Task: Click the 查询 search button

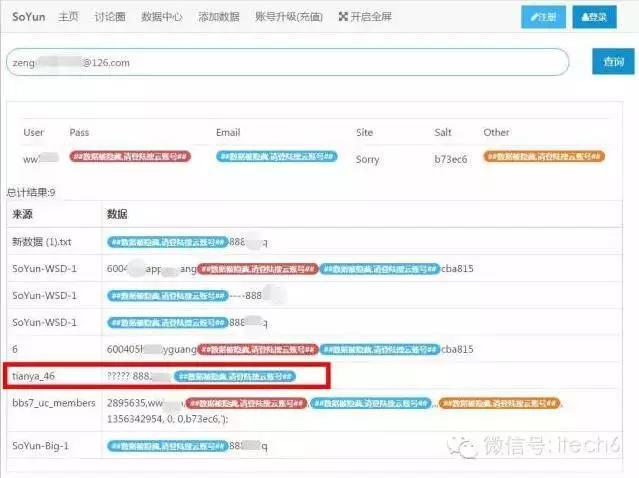Action: pos(613,62)
